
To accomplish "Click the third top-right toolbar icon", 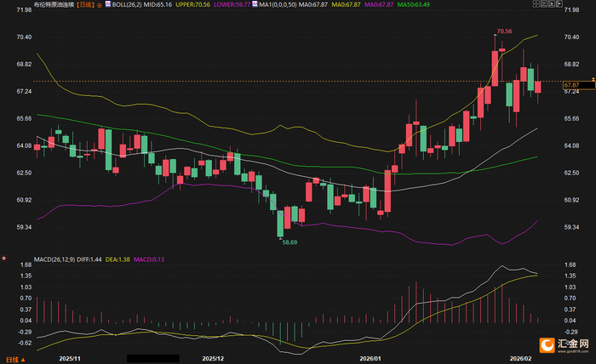I will click(x=552, y=3).
